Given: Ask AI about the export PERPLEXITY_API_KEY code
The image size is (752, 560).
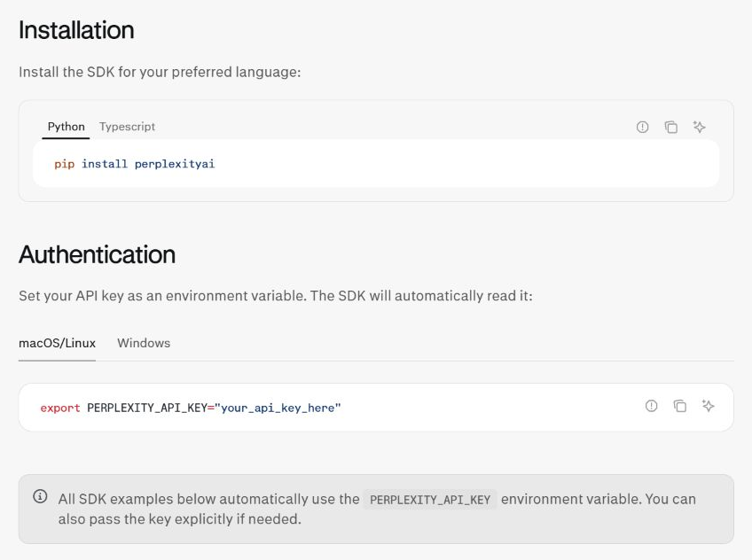Looking at the screenshot, I should (709, 406).
